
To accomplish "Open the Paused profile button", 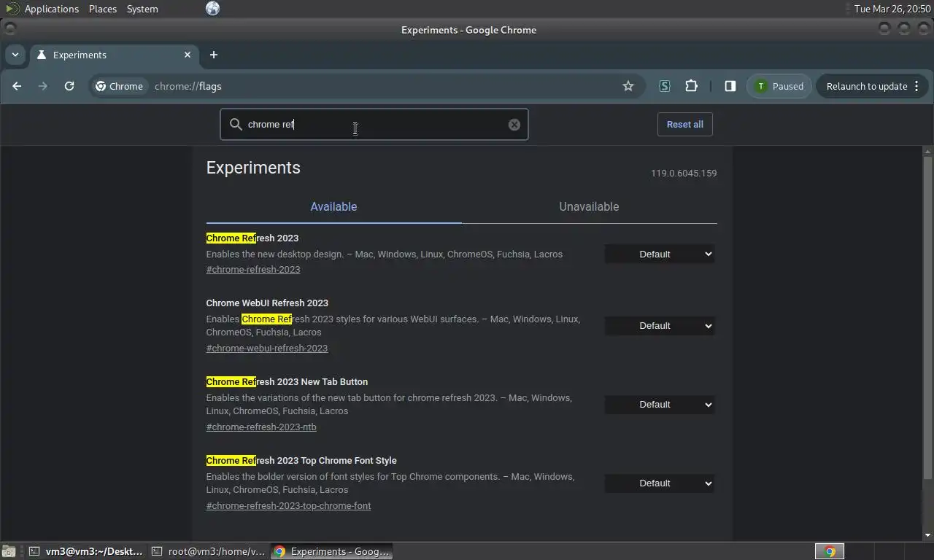I will click(x=779, y=86).
